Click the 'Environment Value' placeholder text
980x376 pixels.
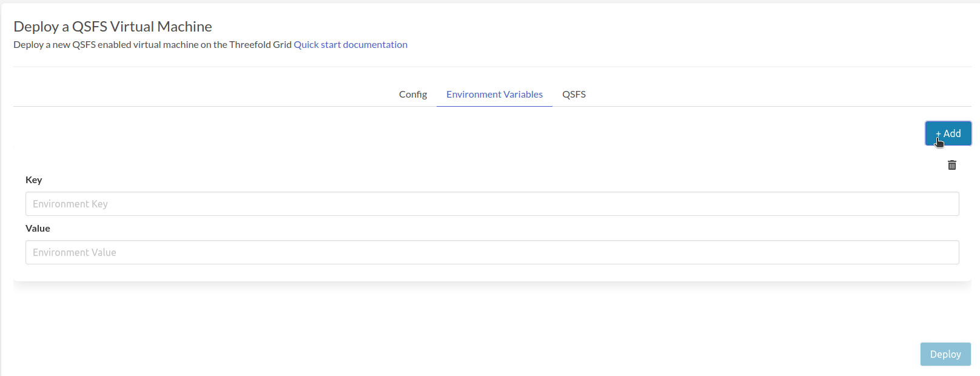[x=75, y=252]
